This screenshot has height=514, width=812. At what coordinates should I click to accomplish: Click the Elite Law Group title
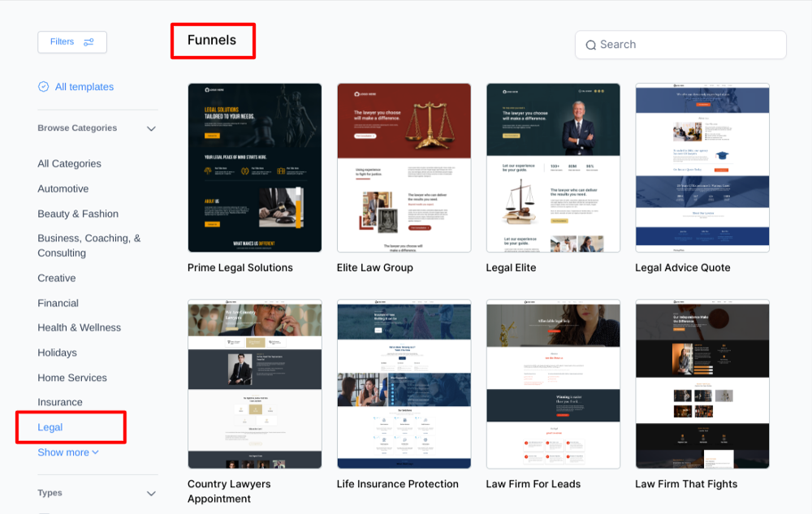click(375, 268)
